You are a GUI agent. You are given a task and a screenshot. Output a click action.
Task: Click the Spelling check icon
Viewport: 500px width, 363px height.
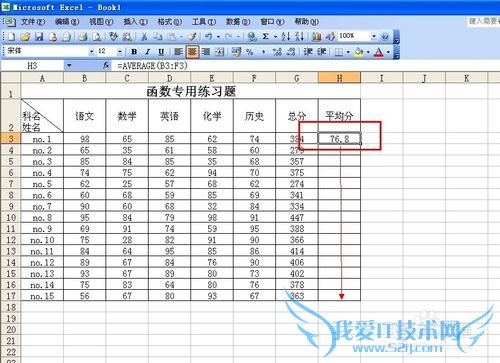pos(113,36)
